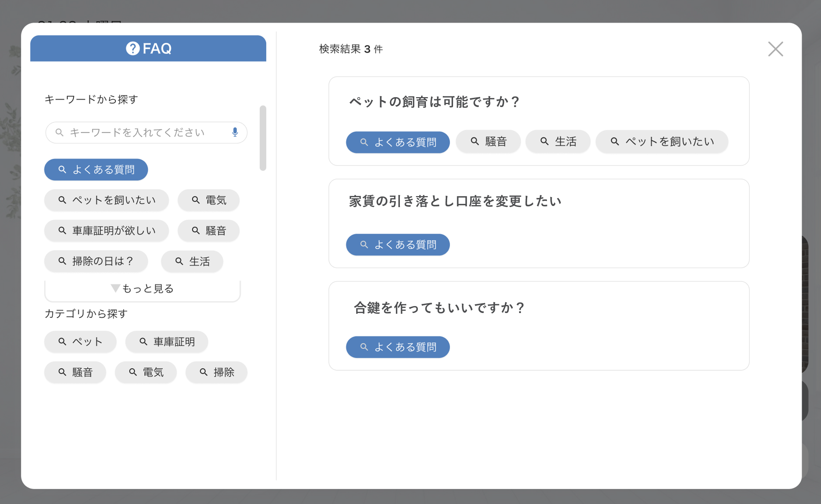Click the 掃除の日は？ keyword chip
This screenshot has height=504, width=821.
(x=96, y=261)
